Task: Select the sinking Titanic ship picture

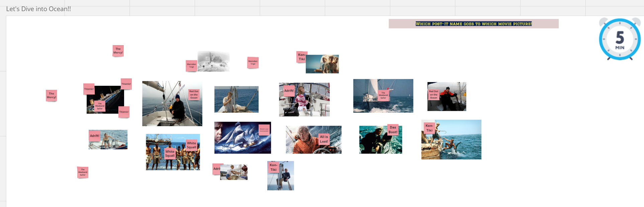Action: (105, 99)
